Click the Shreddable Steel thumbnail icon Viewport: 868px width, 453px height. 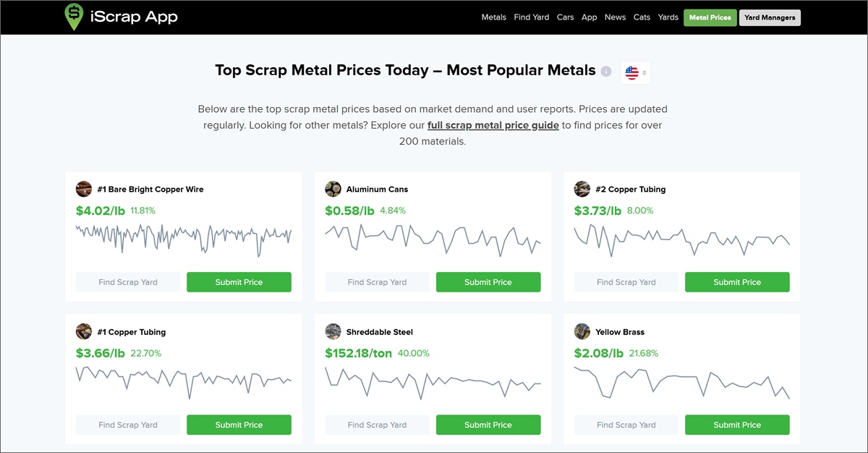(x=333, y=331)
